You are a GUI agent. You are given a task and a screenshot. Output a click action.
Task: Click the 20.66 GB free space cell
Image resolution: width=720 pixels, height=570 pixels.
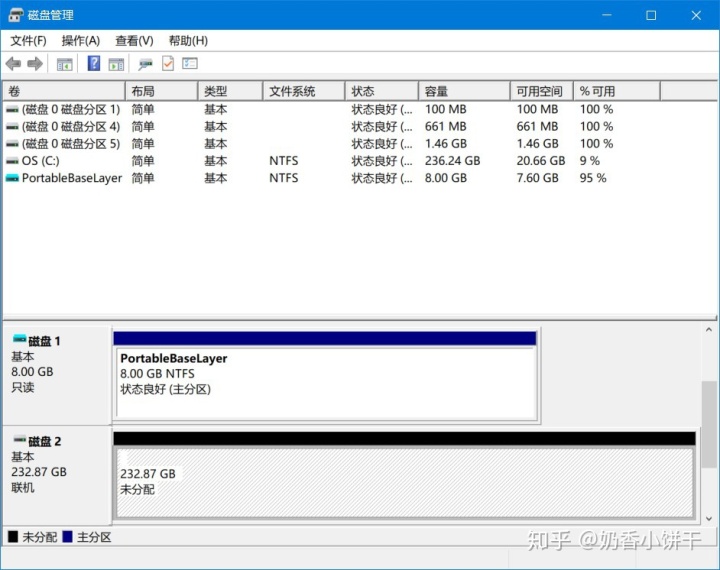[540, 161]
